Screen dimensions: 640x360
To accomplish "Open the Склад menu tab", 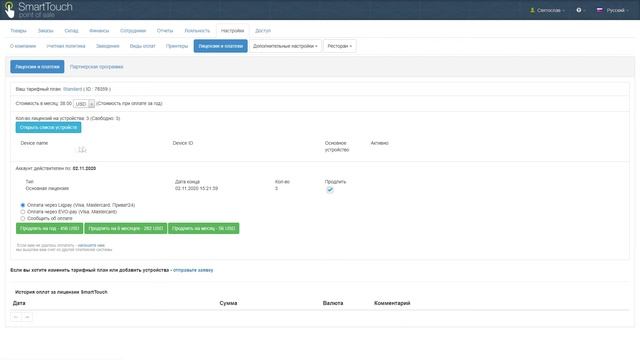I will coord(71,31).
